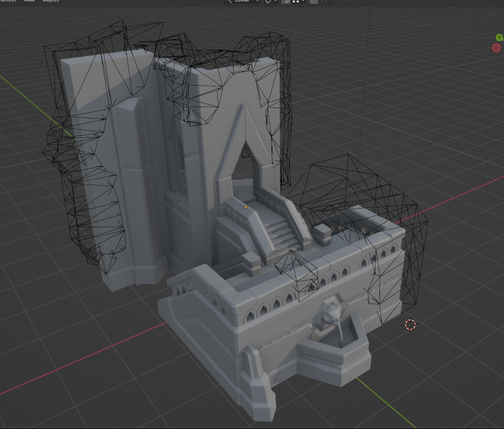Open the Local transform orientation dropdown
This screenshot has width=504, height=429.
pyautogui.click(x=242, y=1)
